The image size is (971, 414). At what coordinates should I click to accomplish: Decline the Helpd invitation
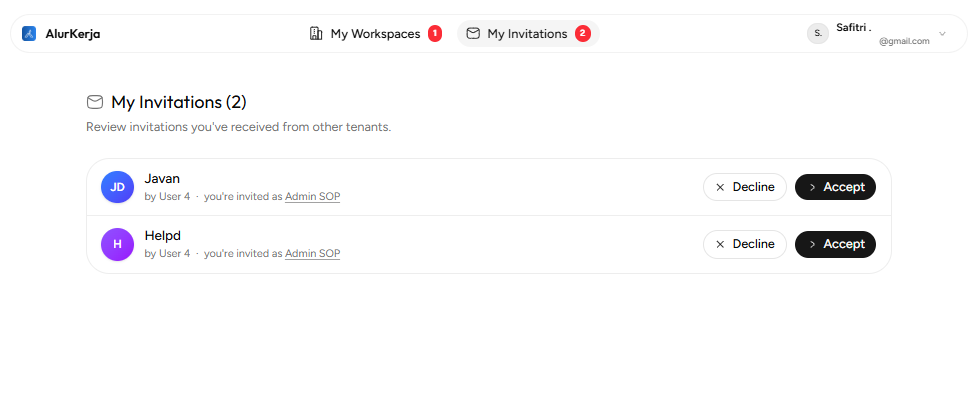click(745, 244)
